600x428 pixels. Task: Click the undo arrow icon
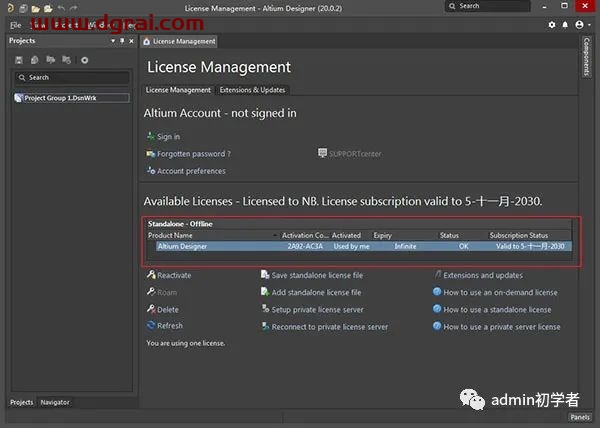60,7
